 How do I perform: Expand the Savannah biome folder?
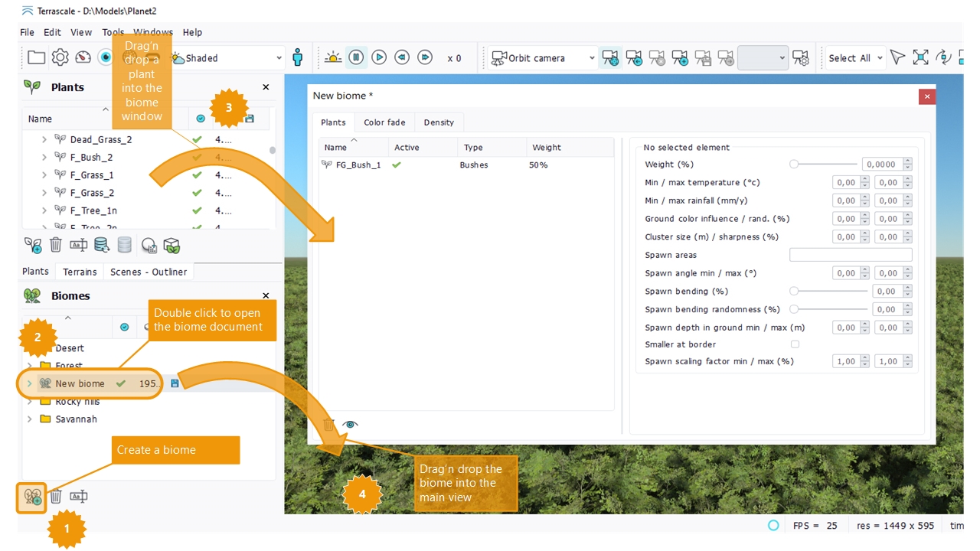(x=30, y=419)
